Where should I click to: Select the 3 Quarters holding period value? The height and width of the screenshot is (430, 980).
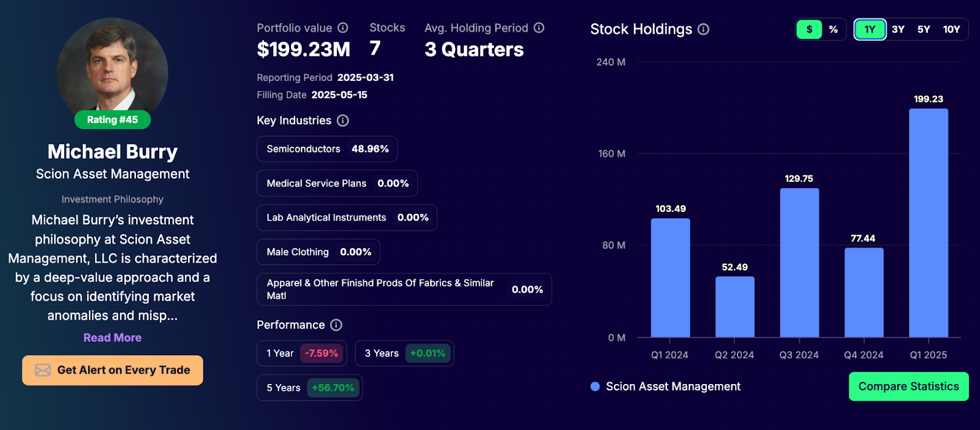click(x=474, y=49)
